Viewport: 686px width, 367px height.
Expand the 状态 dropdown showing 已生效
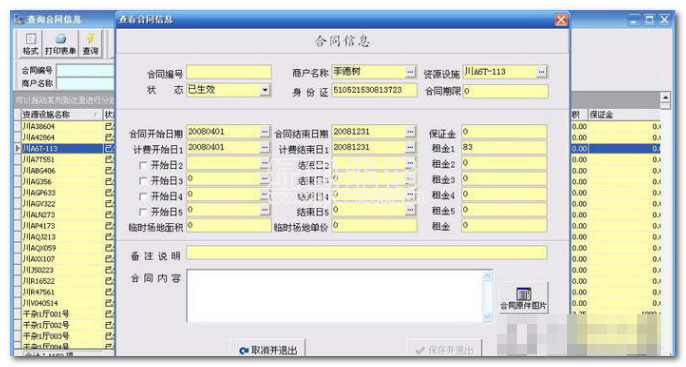coord(265,90)
